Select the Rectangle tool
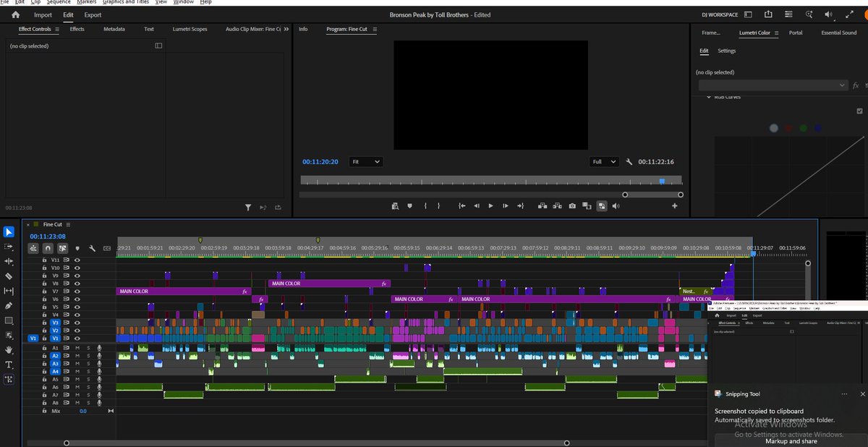The height and width of the screenshot is (447, 868). click(x=9, y=320)
